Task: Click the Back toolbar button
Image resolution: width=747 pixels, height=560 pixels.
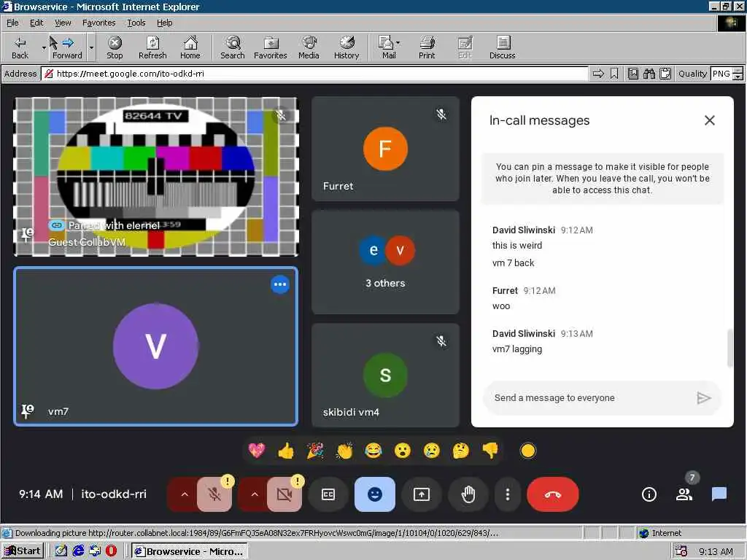Action: 20,47
